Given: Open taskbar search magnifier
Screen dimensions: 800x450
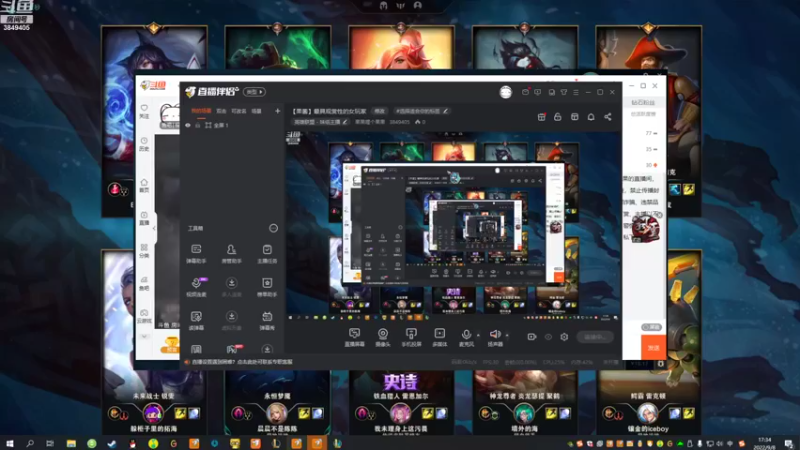Looking at the screenshot, I should [x=30, y=443].
